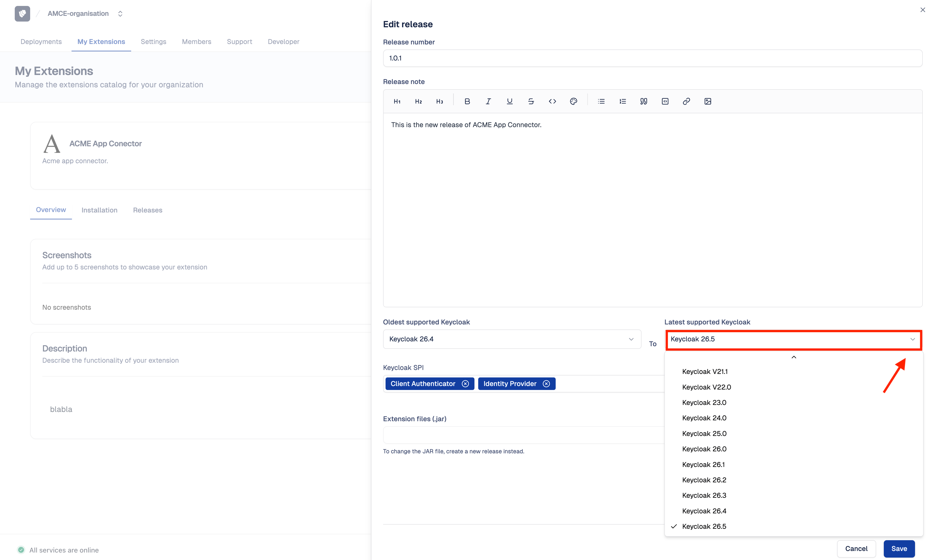Apply Heading 2 formatting in release note

pyautogui.click(x=418, y=101)
